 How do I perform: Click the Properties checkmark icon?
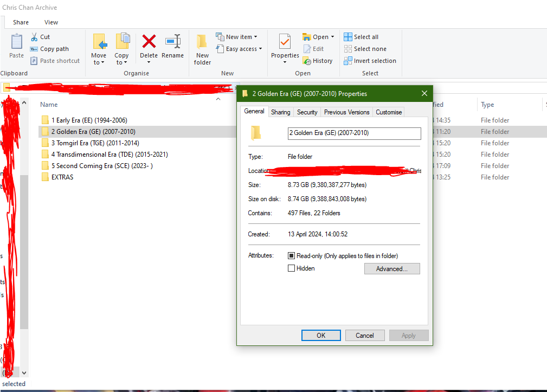[x=285, y=42]
